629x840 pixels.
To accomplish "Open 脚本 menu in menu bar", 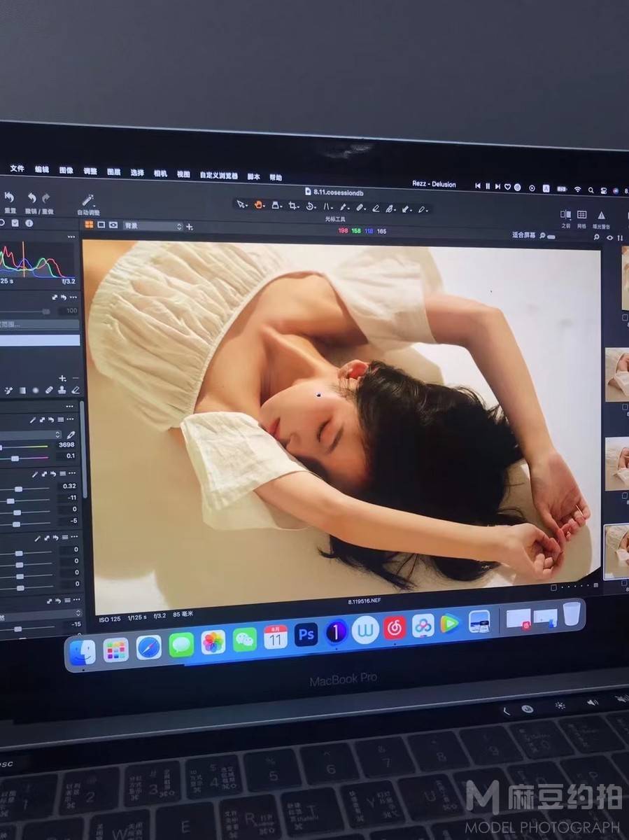I will coord(253,176).
